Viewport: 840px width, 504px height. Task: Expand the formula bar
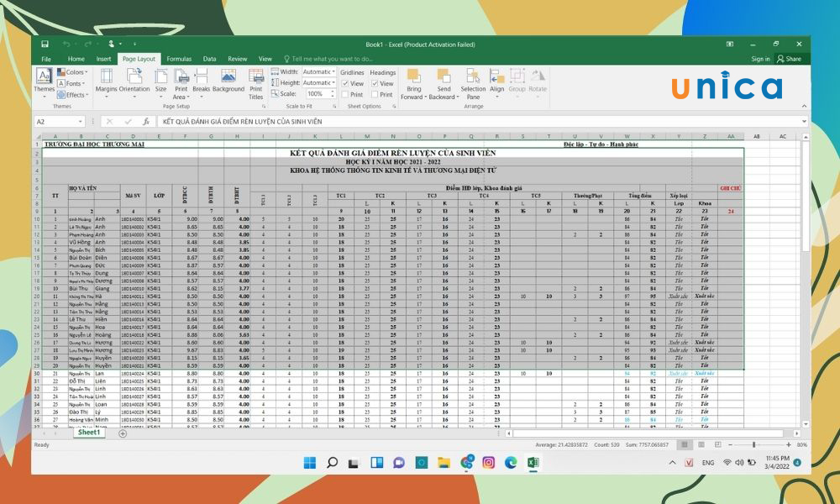pos(804,122)
